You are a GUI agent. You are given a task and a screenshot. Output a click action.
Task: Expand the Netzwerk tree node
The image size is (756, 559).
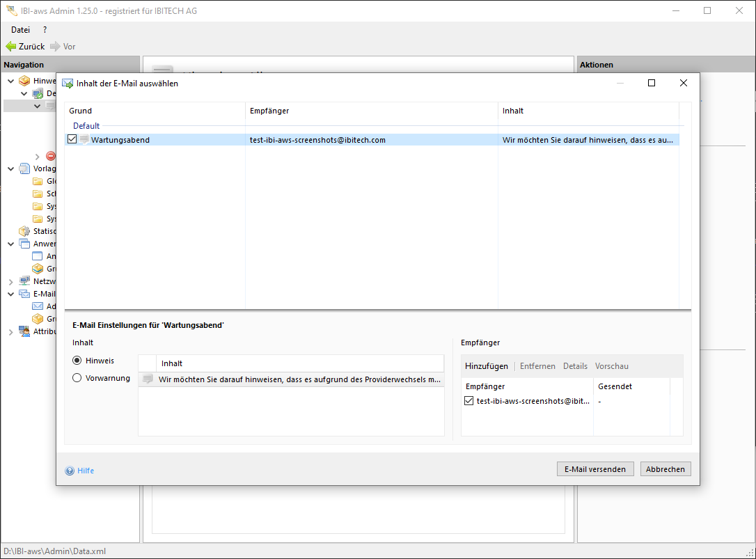coord(10,282)
